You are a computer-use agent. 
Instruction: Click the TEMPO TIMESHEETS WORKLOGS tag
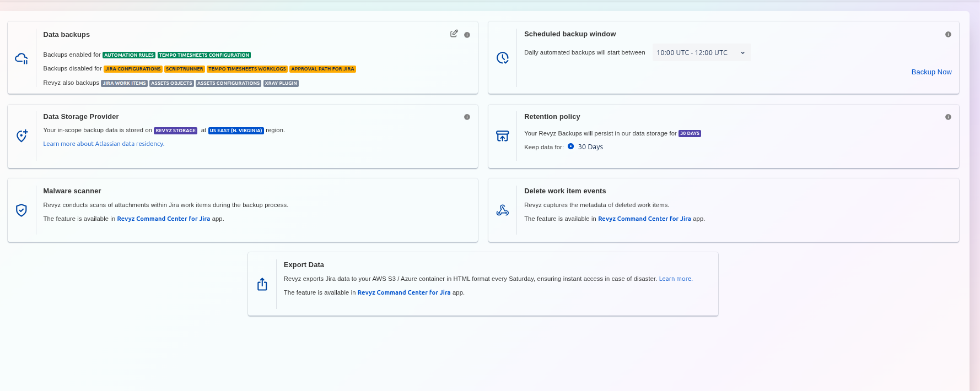(247, 69)
